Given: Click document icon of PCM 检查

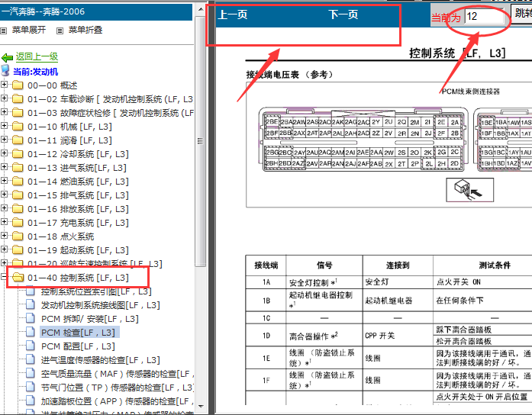Looking at the screenshot, I should click(31, 332).
